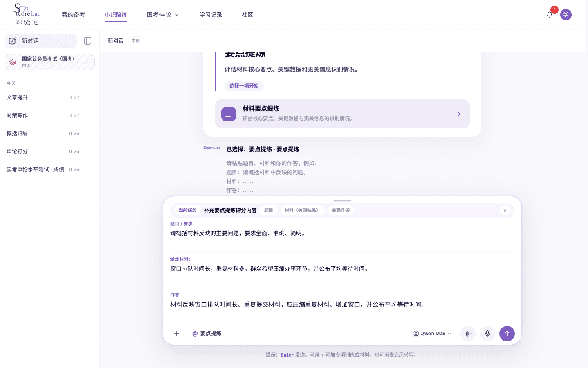Click the 补充要点提炼评分内容 title
This screenshot has width=588, height=368.
tap(230, 211)
